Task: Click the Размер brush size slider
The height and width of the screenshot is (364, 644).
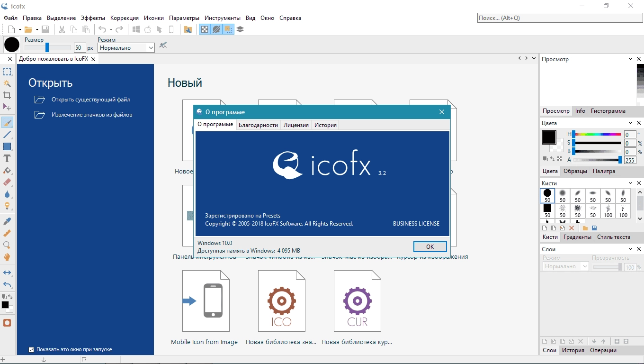Action: point(47,47)
